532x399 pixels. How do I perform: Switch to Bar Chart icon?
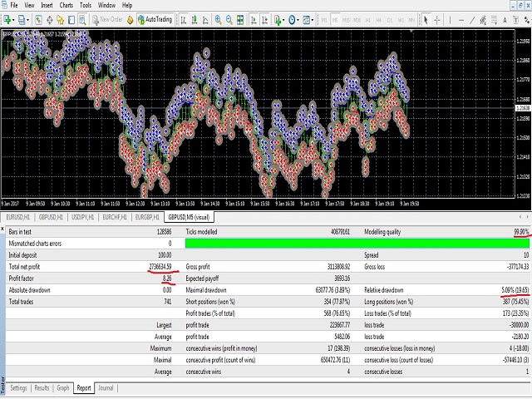pos(184,20)
